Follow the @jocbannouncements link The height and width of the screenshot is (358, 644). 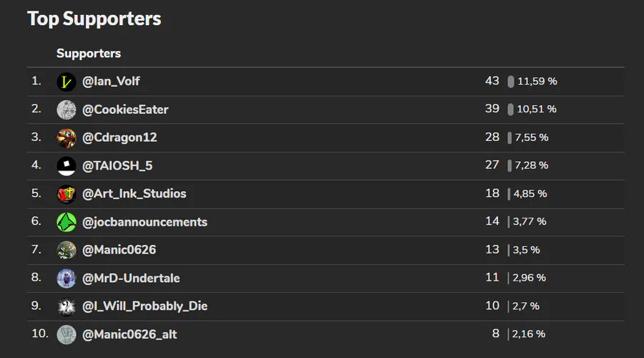(145, 223)
